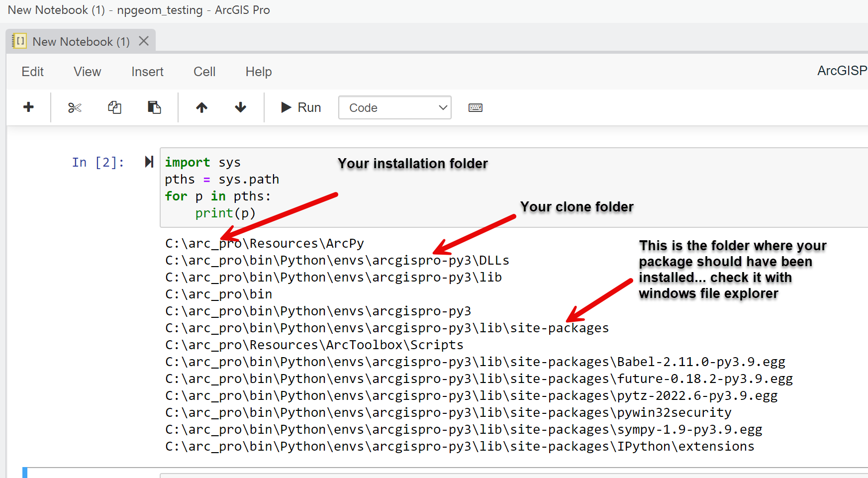Move the cell down
The image size is (868, 478).
point(240,107)
